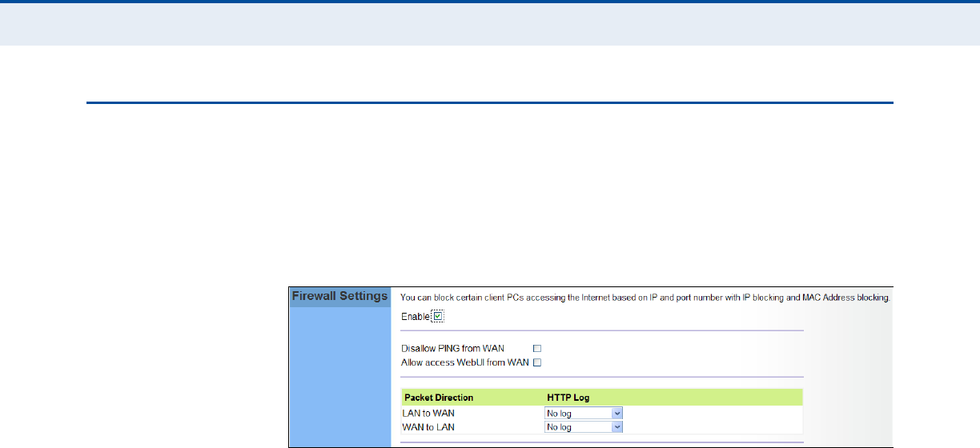Click the HTTP Log column header

[x=568, y=398]
